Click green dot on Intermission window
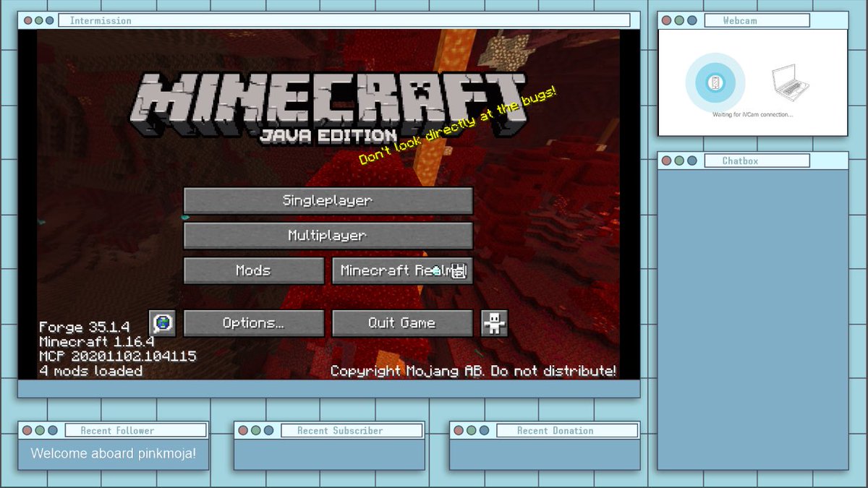 tap(39, 20)
